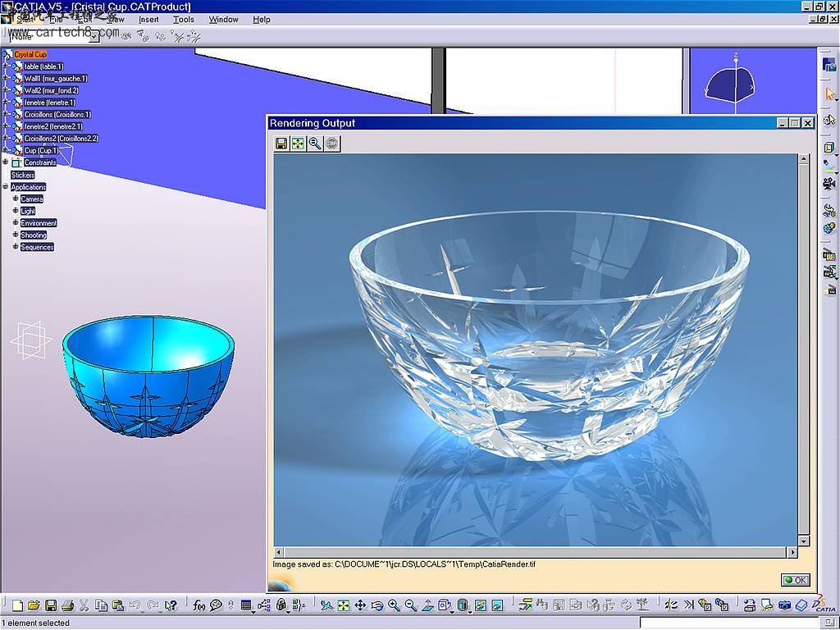This screenshot has width=840, height=630.
Task: Click the Formula f(x) icon
Action: pos(199,605)
